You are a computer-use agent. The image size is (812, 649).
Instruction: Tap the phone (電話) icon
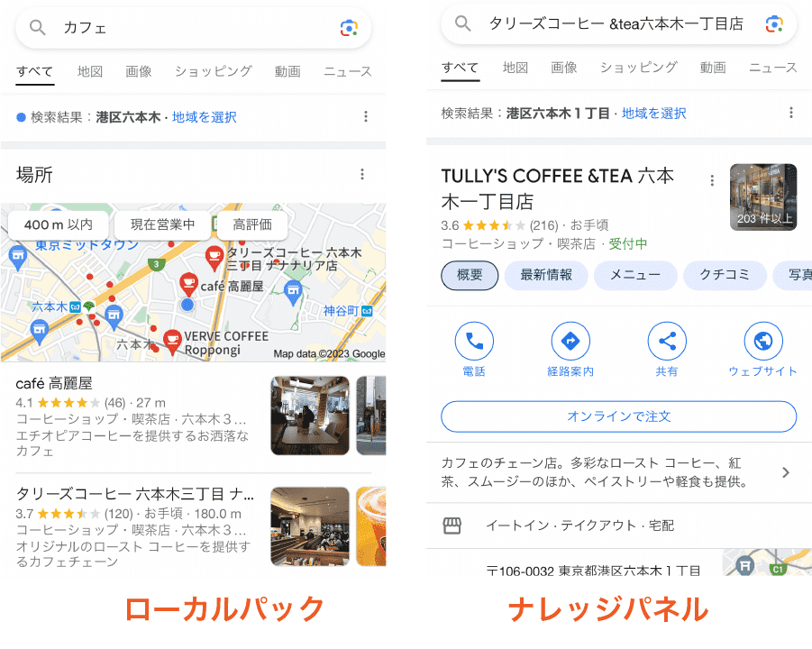(x=474, y=341)
